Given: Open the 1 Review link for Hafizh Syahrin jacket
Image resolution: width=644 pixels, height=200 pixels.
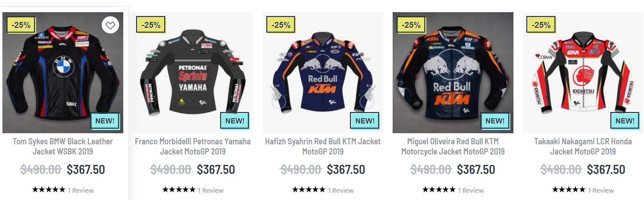Looking at the screenshot, I should coord(341,190).
